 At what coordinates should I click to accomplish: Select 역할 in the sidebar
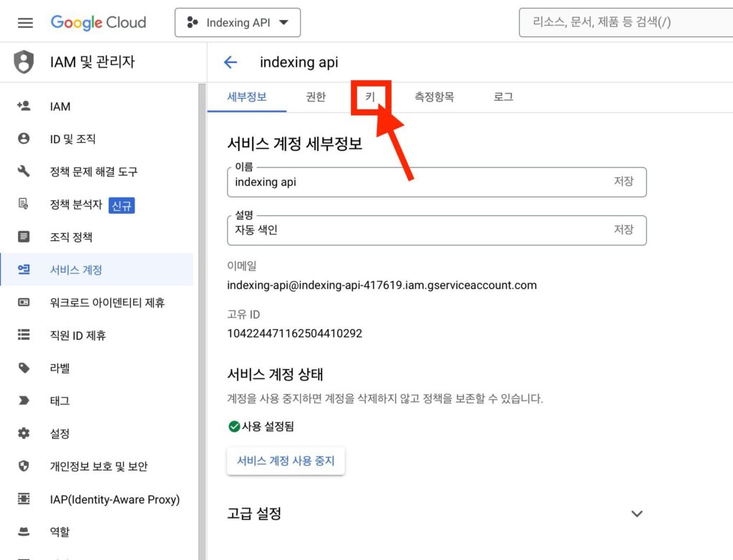[x=59, y=532]
